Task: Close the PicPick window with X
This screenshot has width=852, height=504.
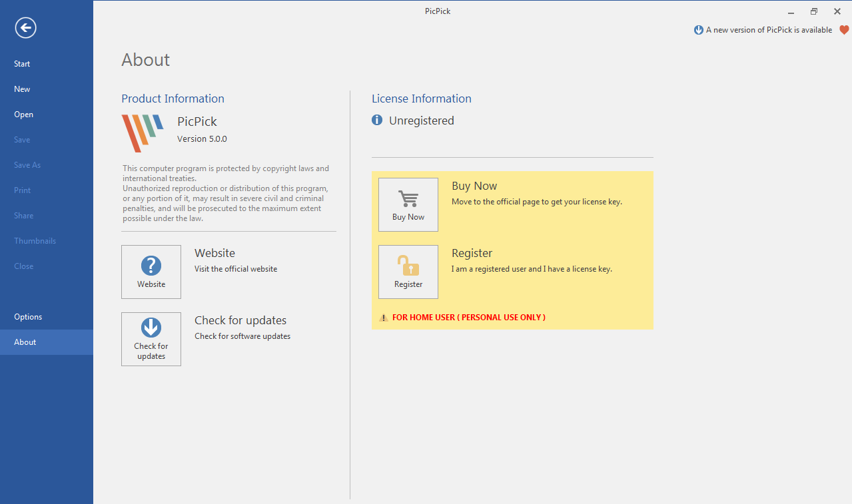Action: click(837, 11)
